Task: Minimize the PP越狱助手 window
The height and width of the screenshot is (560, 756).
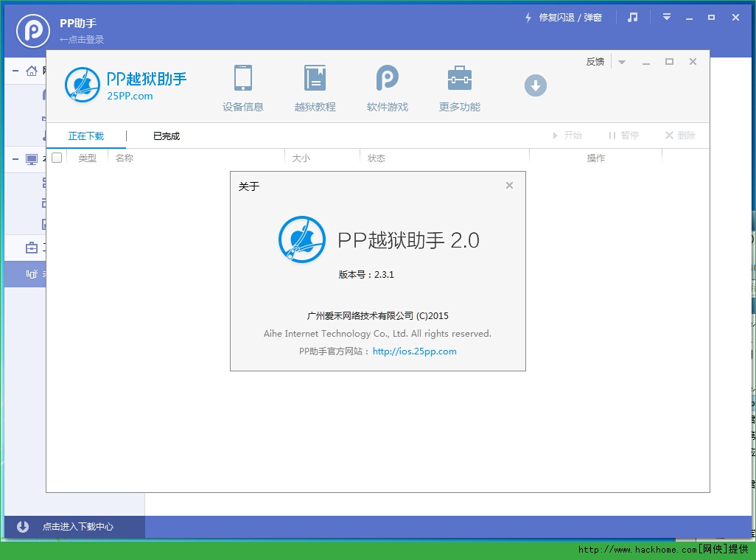Action: 646,62
